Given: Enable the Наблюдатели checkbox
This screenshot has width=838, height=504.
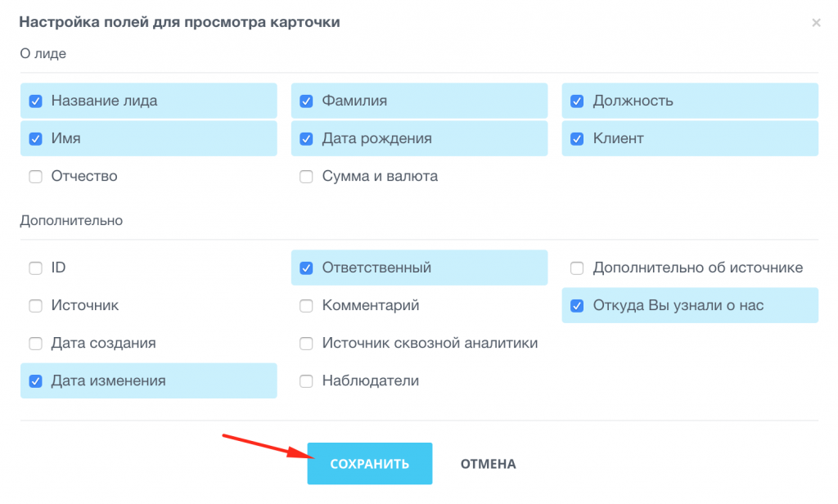Looking at the screenshot, I should click(x=306, y=380).
